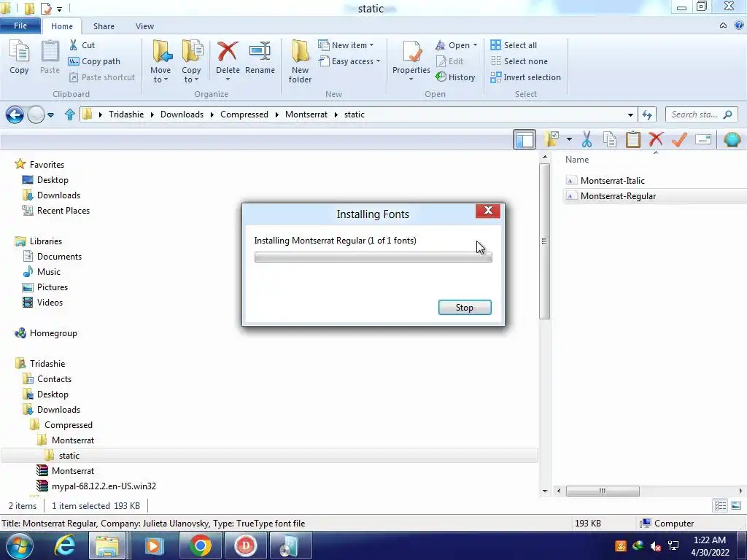Switch to details view icon
The height and width of the screenshot is (560, 747).
point(720,506)
